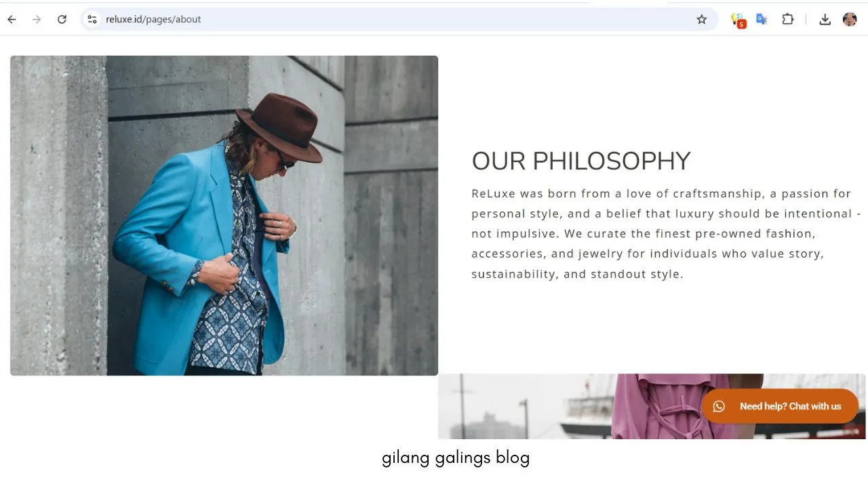The image size is (868, 488).
Task: Go back to the previous page
Action: point(12,20)
